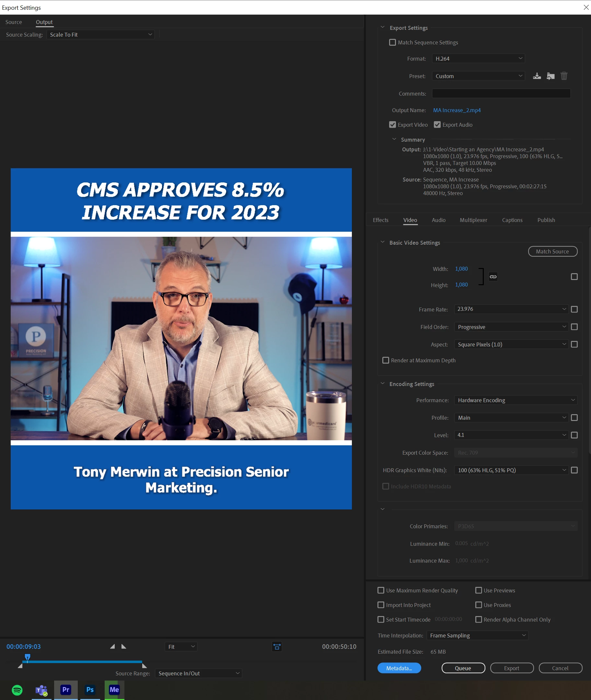Check Render Alpha Channel Only
This screenshot has height=700, width=591.
tap(479, 619)
